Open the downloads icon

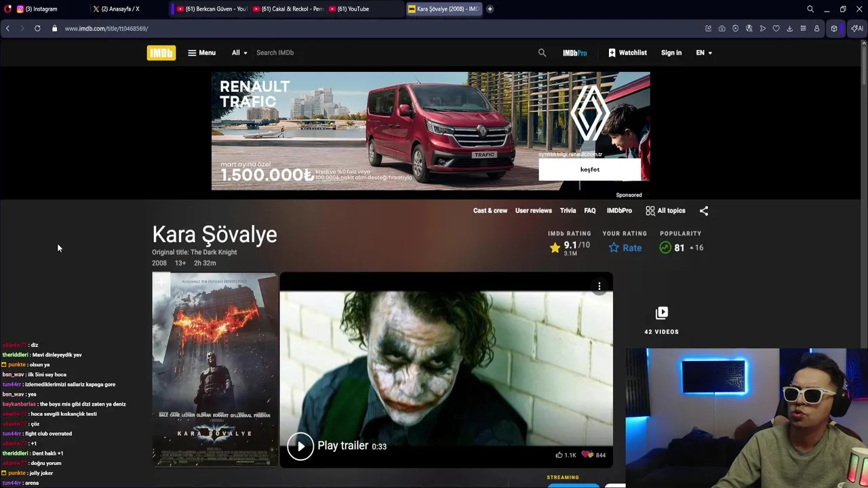click(x=789, y=28)
